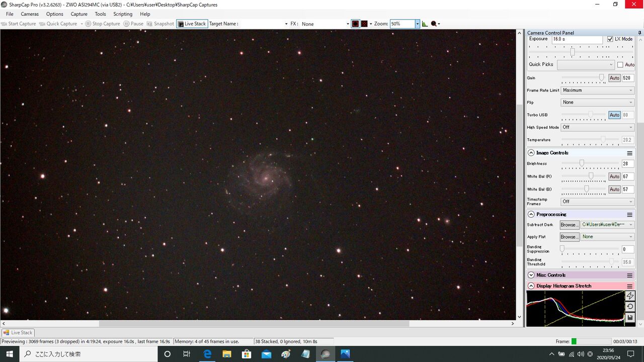Save the histogram stretch settings icon
This screenshot has width=644, height=362.
pos(629,317)
